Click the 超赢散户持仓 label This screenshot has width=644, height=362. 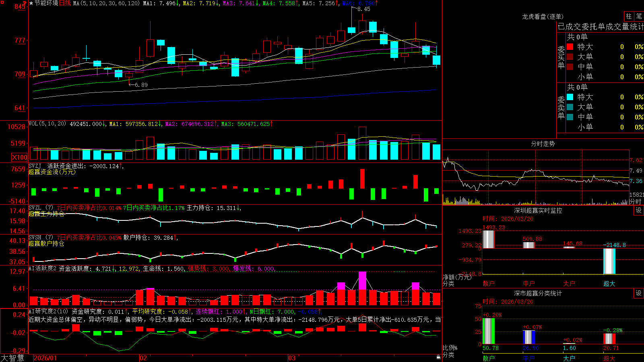[46, 243]
